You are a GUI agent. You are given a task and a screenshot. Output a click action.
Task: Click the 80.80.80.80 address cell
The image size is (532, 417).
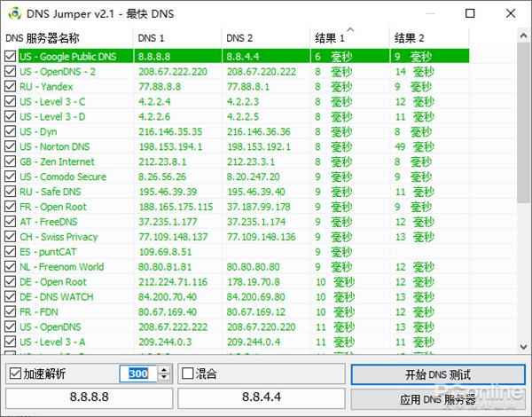(x=253, y=266)
